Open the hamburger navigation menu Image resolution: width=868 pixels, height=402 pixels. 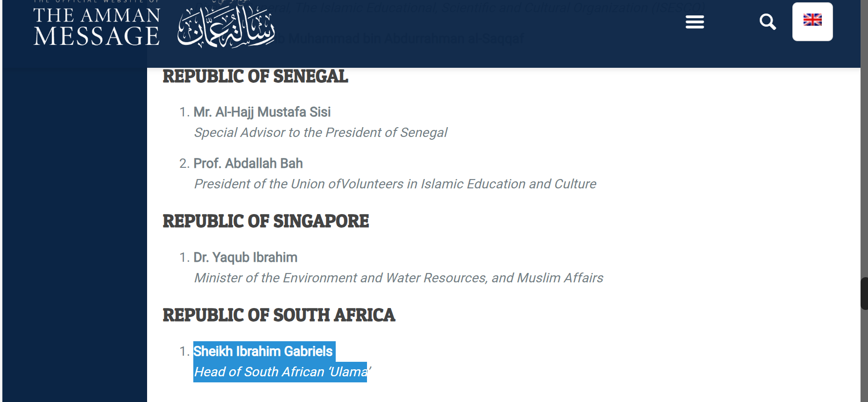(x=695, y=22)
